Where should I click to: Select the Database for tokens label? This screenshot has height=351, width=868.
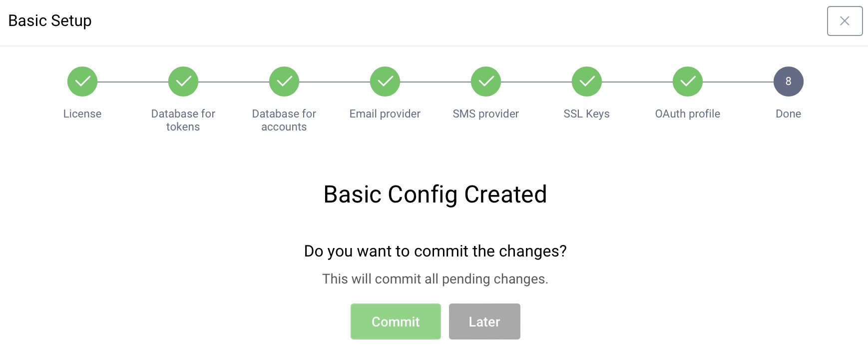click(183, 120)
